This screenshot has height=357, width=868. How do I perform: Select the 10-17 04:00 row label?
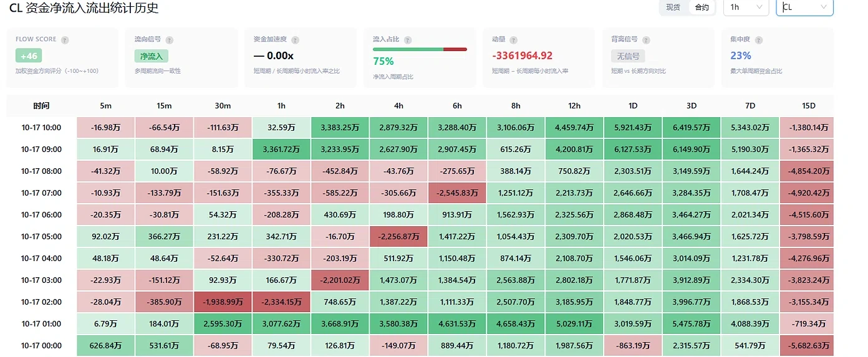pos(41,259)
